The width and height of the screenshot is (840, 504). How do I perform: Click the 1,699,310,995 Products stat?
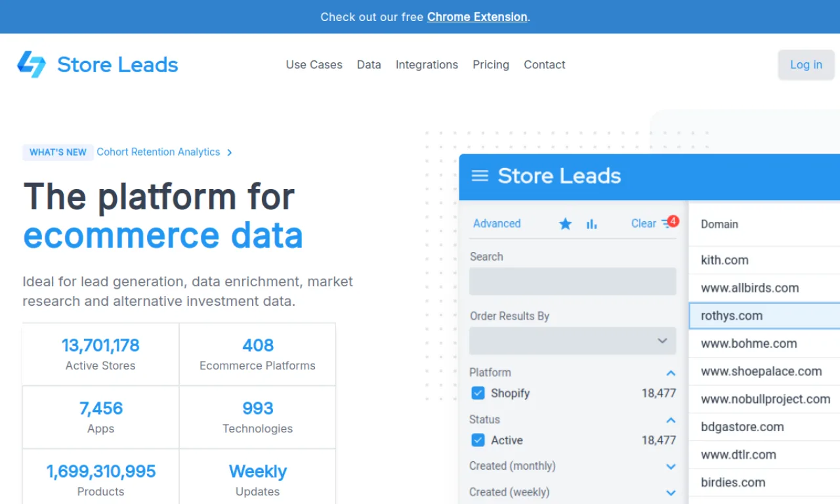[x=100, y=477]
